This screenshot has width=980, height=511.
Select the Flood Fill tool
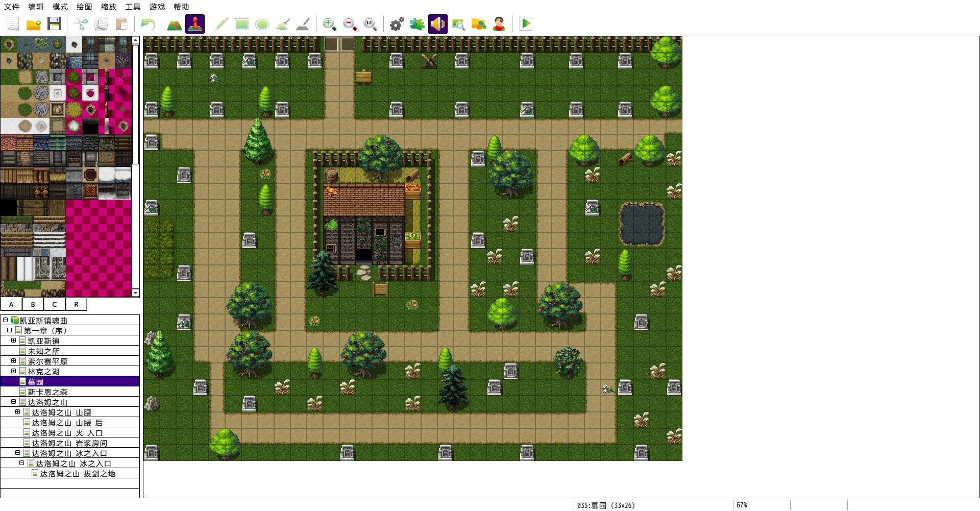click(283, 24)
